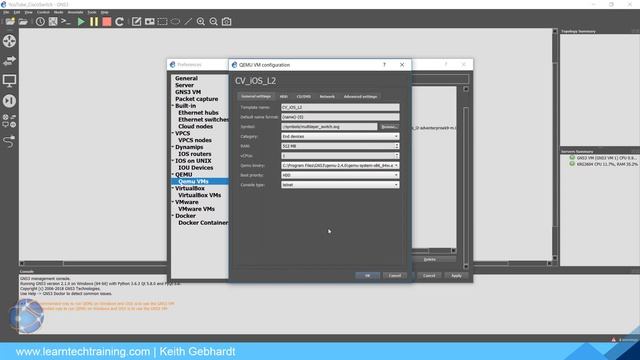Click the Zoom out magnifier icon
640x360 pixels.
pyautogui.click(x=213, y=22)
